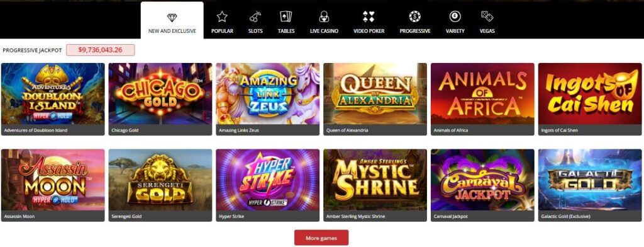The height and width of the screenshot is (247, 644).
Task: Open Slots via the cherries icon
Action: [255, 17]
